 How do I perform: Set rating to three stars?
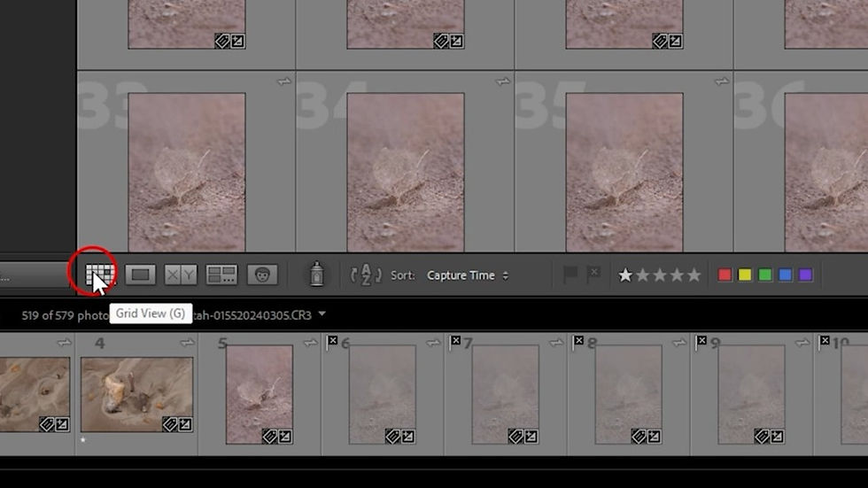click(659, 275)
